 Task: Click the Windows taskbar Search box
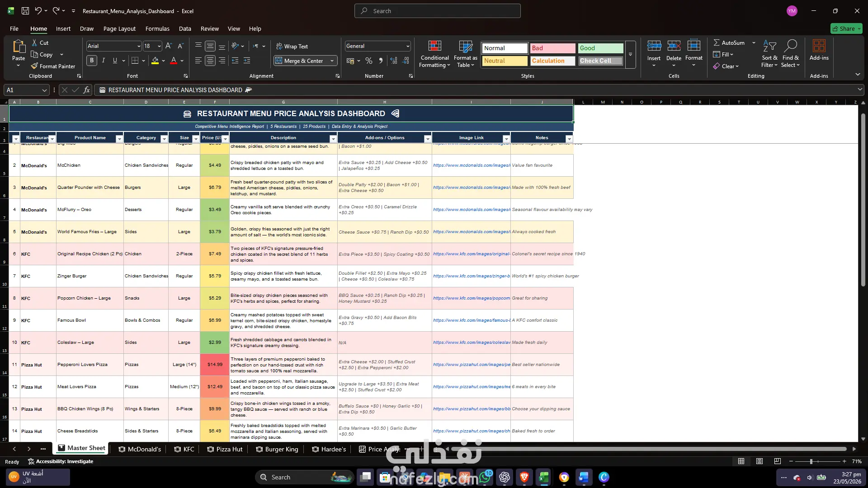pos(304,477)
